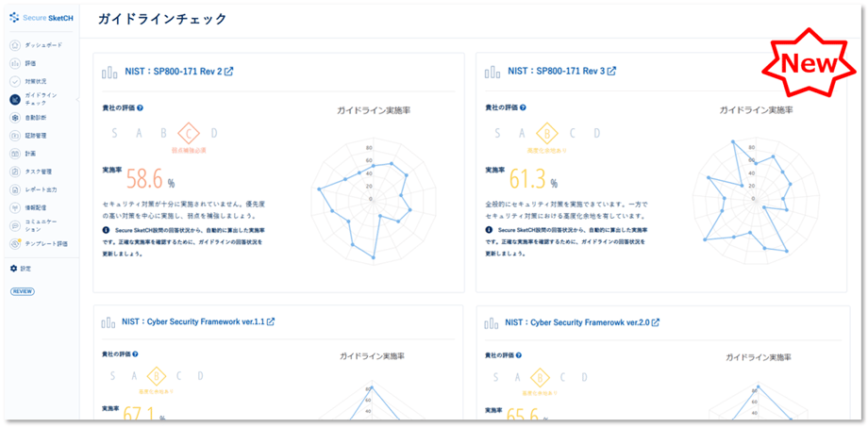This screenshot has height=427, width=868.
Task: Open レポート出力 sidebar icon
Action: click(14, 189)
